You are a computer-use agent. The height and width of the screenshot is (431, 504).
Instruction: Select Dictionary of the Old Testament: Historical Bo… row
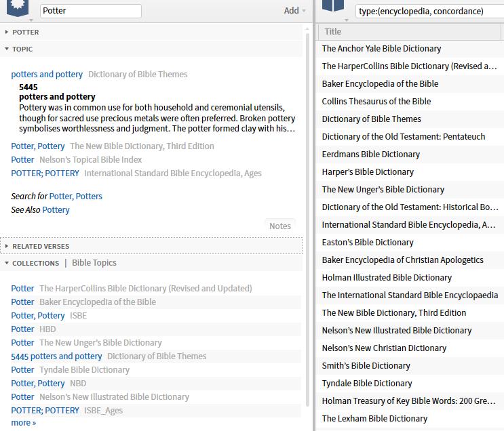(x=410, y=207)
